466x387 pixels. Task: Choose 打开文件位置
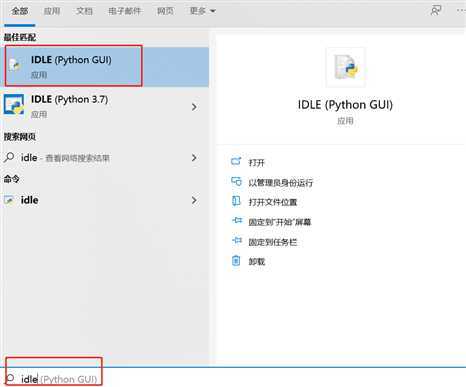tap(273, 202)
